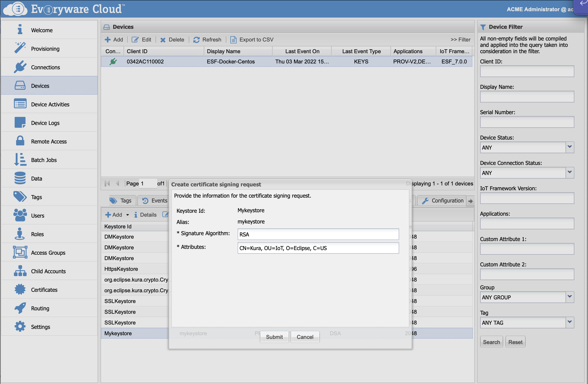
Task: Open Child Accounts hierarchy icon
Action: pyautogui.click(x=20, y=271)
